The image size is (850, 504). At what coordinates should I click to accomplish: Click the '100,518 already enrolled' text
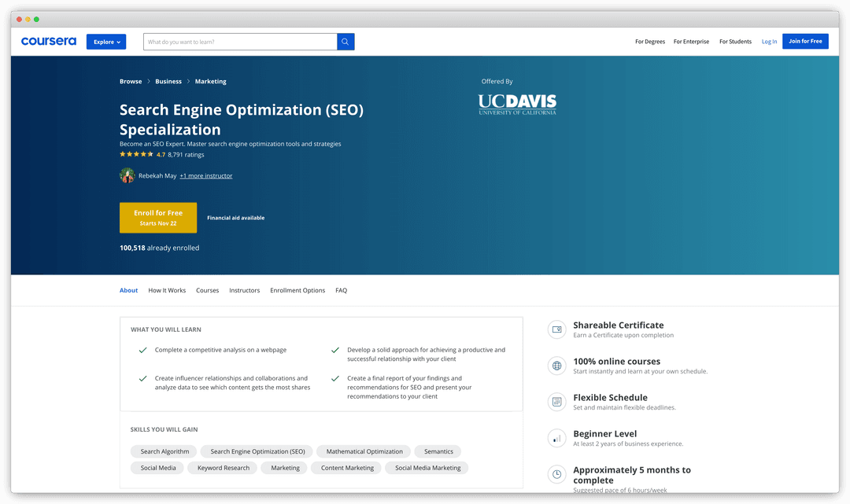point(159,248)
